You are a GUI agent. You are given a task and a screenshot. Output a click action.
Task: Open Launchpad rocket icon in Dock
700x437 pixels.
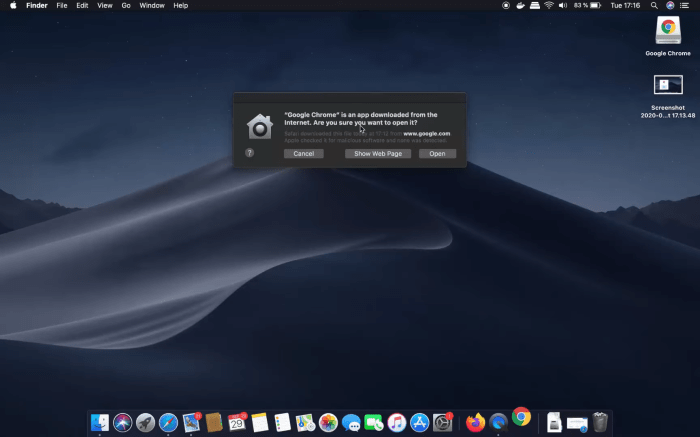[145, 422]
